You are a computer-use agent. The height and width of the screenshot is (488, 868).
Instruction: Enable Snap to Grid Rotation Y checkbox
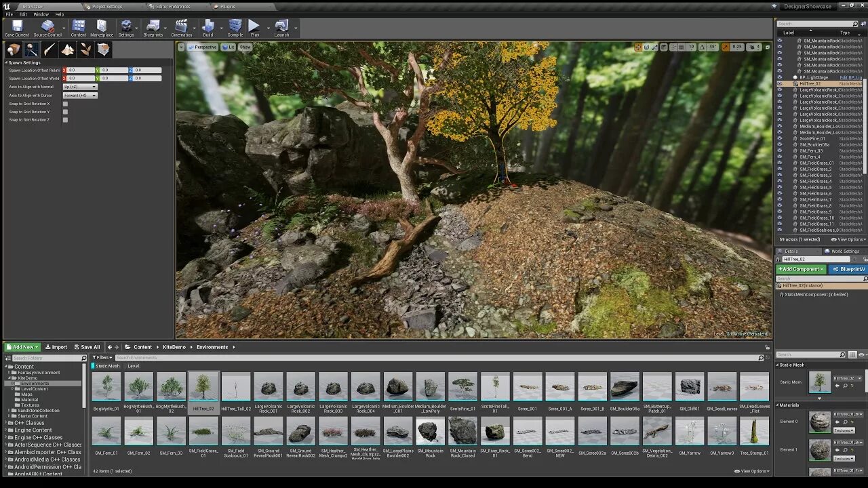(x=65, y=112)
